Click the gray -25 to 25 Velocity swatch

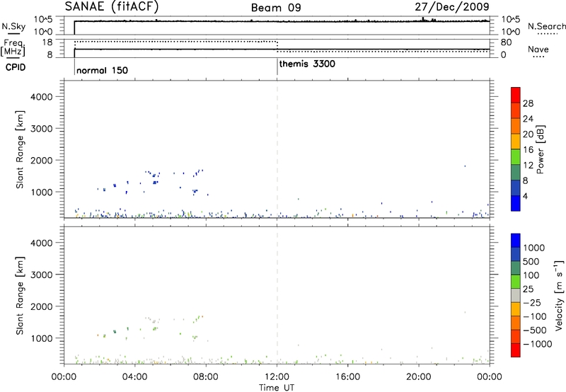[x=516, y=295]
